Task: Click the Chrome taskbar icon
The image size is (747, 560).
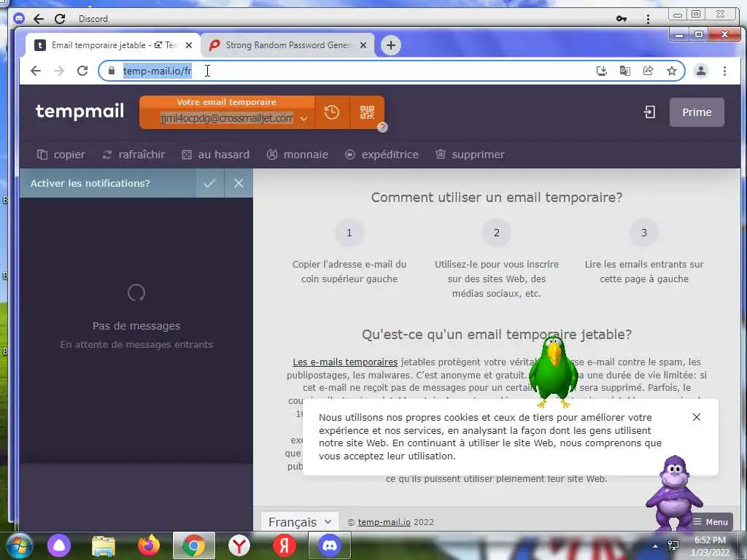Action: (x=194, y=545)
